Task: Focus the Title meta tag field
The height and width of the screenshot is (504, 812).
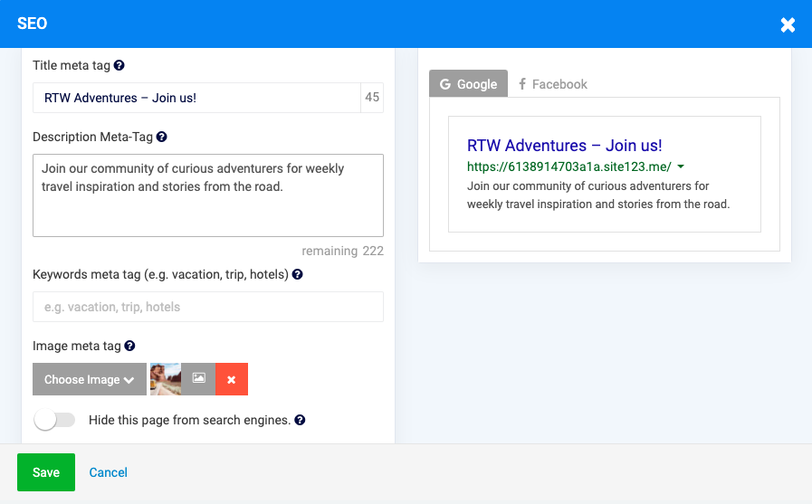Action: tap(196, 98)
